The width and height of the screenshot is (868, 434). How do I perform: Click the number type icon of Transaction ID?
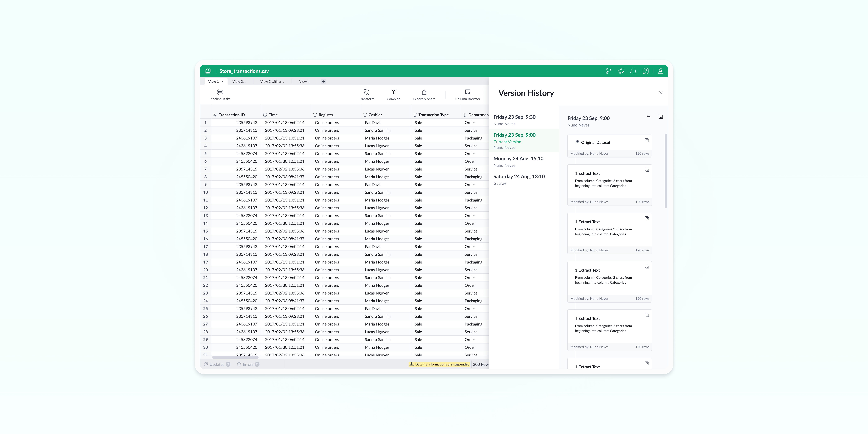click(215, 115)
